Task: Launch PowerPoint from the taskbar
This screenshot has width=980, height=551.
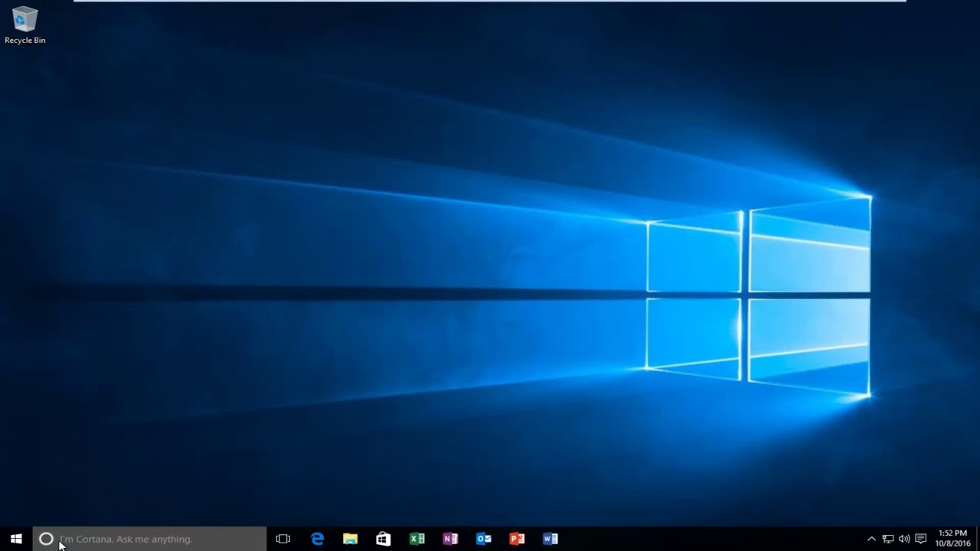Action: [x=517, y=539]
